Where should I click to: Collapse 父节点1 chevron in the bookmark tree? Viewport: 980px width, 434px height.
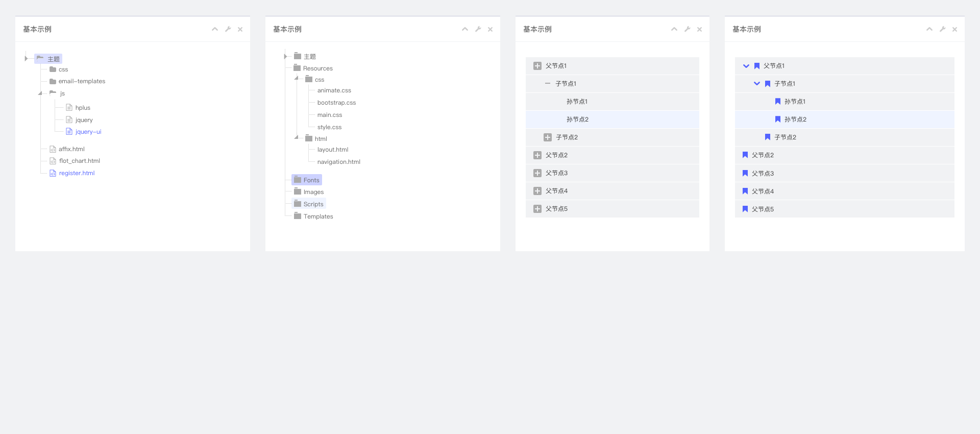tap(746, 66)
